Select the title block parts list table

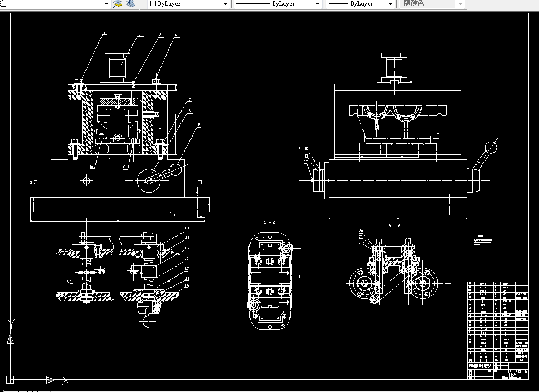tap(498, 330)
